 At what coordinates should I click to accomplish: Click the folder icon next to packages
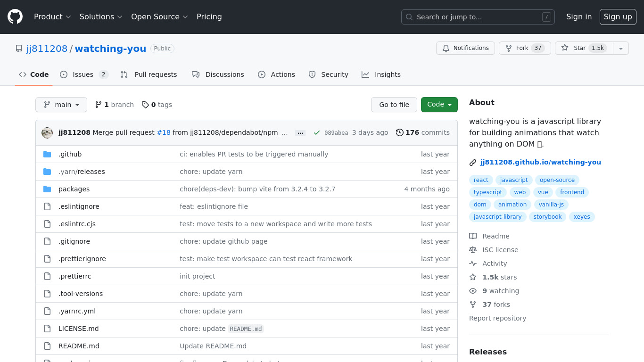pos(47,189)
